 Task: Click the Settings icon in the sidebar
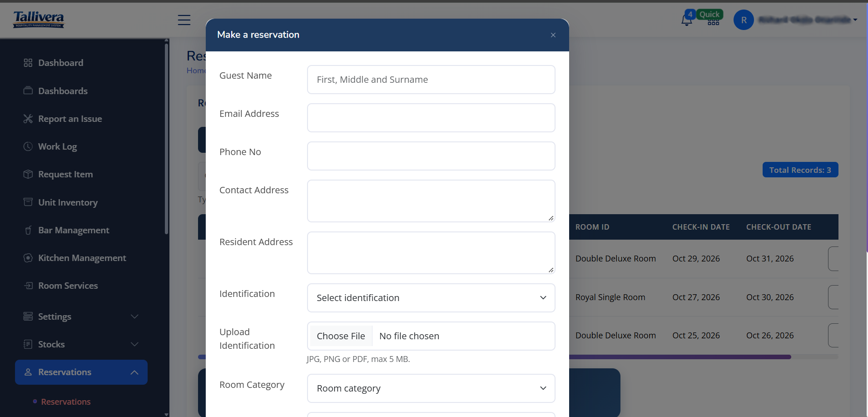point(28,317)
